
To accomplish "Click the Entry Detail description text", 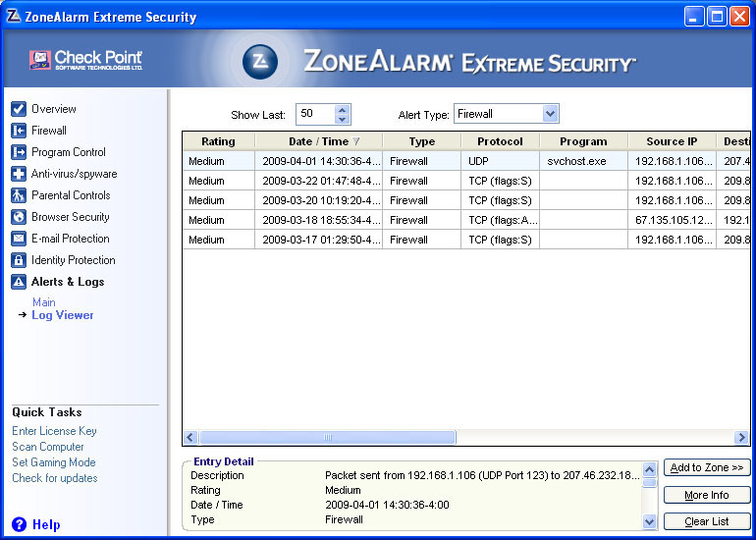I will pos(482,475).
